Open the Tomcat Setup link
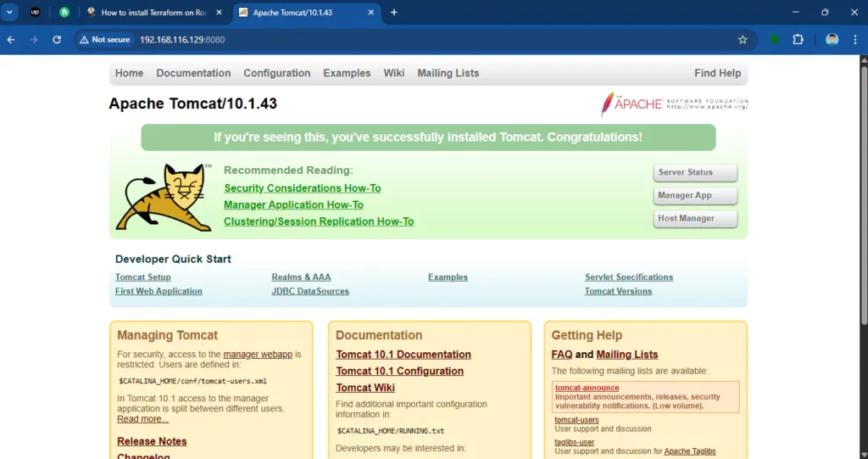 142,277
